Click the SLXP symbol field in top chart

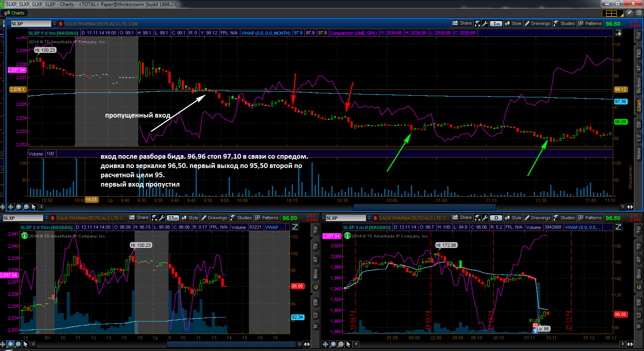31,24
